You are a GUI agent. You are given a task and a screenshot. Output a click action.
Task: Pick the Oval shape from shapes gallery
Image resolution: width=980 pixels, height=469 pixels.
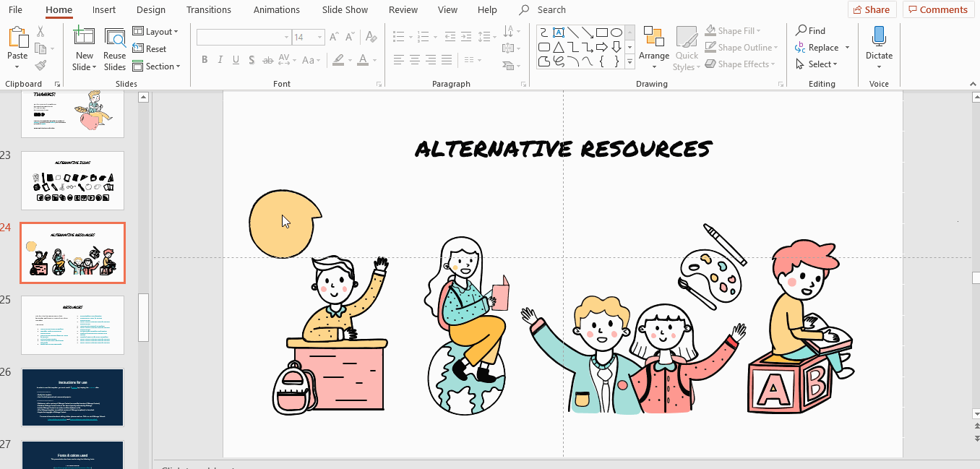(x=616, y=33)
